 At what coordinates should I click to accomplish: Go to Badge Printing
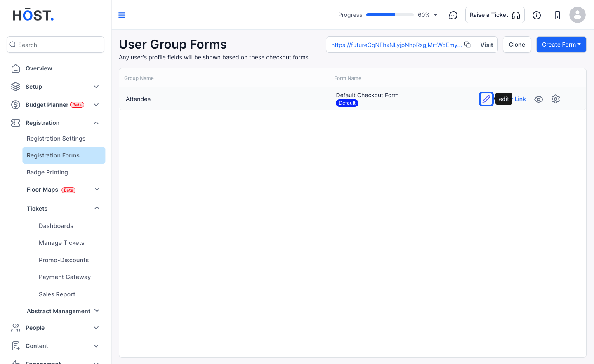47,172
